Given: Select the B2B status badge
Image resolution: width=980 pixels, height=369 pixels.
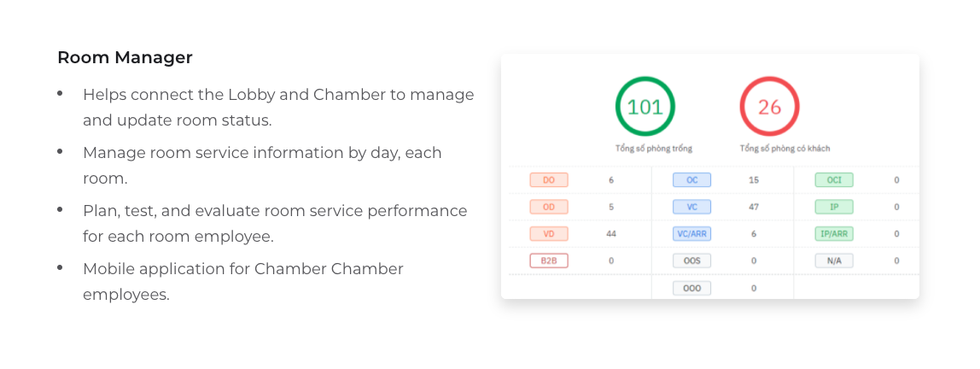Looking at the screenshot, I should point(549,261).
